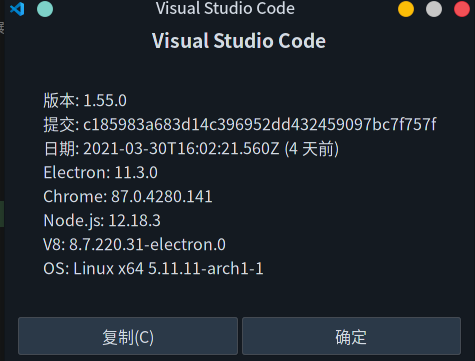475x361 pixels.
Task: Click the 版本: 1.55.0 version line
Action: point(85,100)
